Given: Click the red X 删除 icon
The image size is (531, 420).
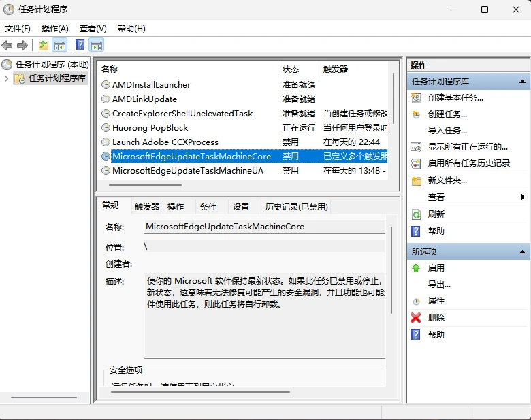Looking at the screenshot, I should [x=416, y=318].
